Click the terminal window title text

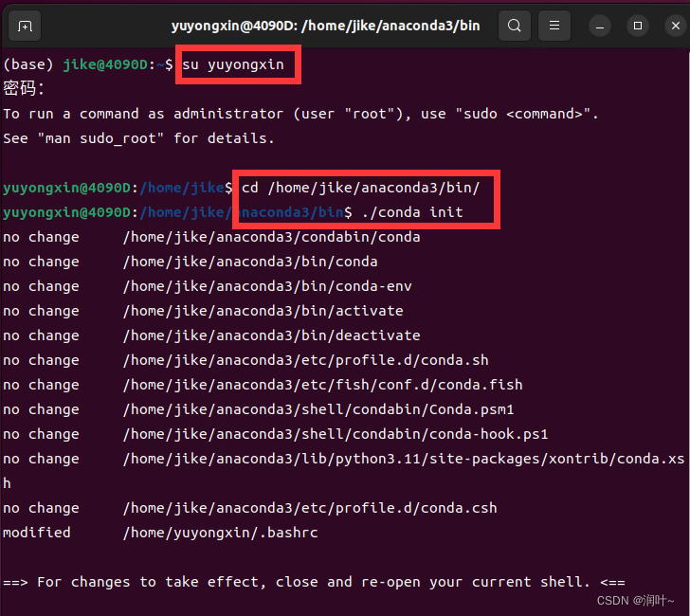tap(326, 26)
